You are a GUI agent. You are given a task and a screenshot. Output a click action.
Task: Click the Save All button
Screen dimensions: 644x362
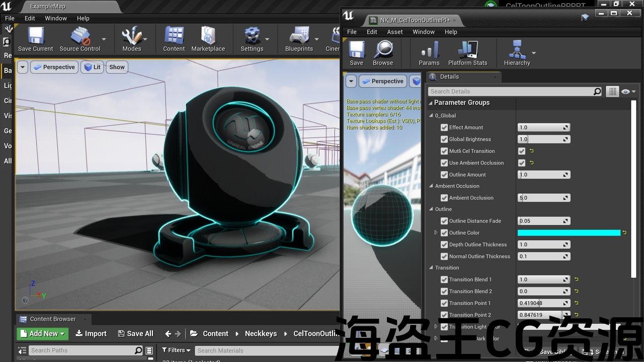point(135,333)
